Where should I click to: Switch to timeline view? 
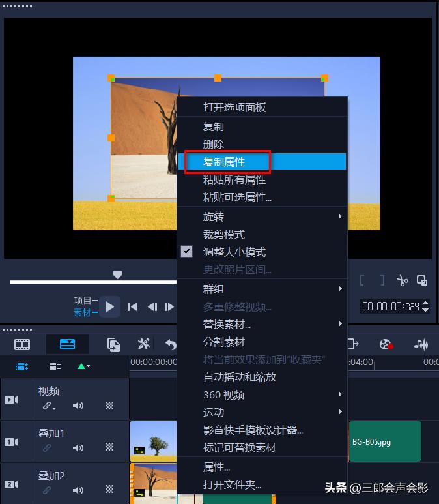tap(68, 344)
